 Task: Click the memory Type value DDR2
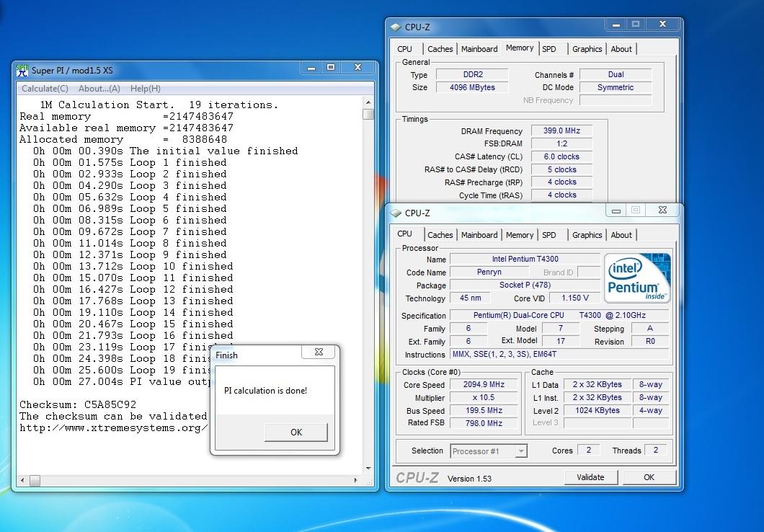473,74
